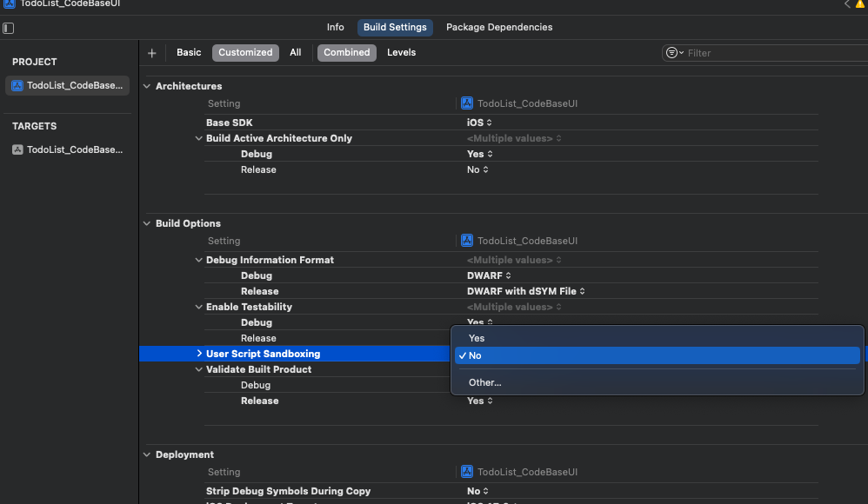Select Debug Information Format Release label

click(260, 291)
